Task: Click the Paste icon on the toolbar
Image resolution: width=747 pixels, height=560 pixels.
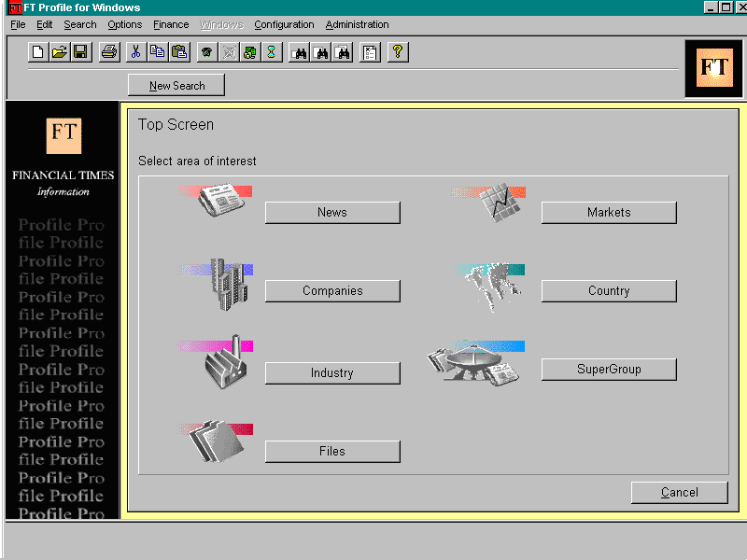Action: pos(180,51)
